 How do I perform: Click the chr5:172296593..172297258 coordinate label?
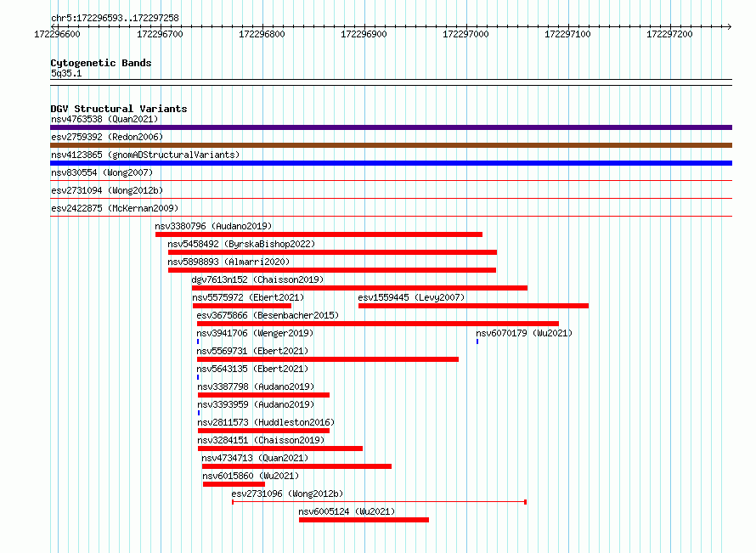click(115, 18)
